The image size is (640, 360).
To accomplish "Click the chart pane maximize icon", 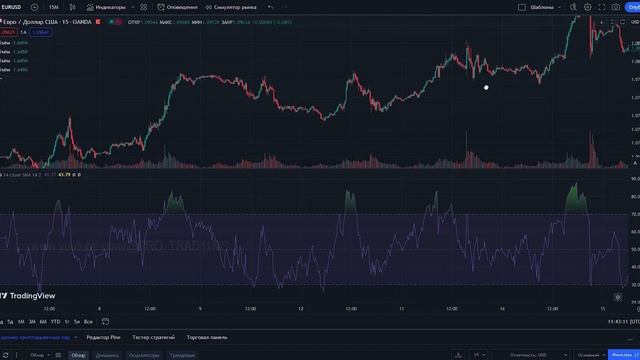I will (x=622, y=22).
